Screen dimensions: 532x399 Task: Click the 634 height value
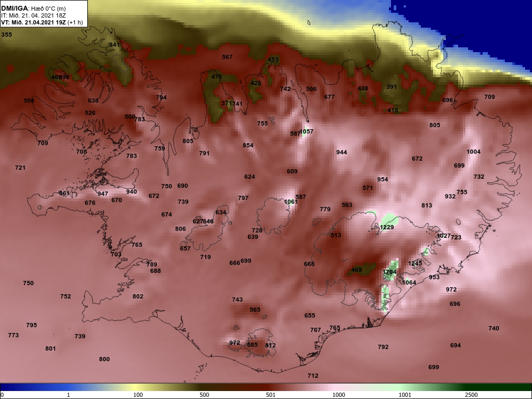pos(221,212)
